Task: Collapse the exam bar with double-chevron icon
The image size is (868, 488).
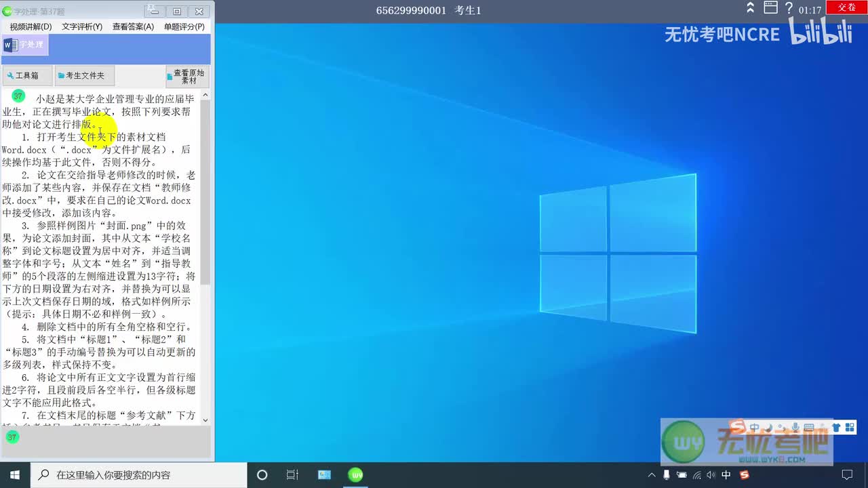Action: click(750, 8)
